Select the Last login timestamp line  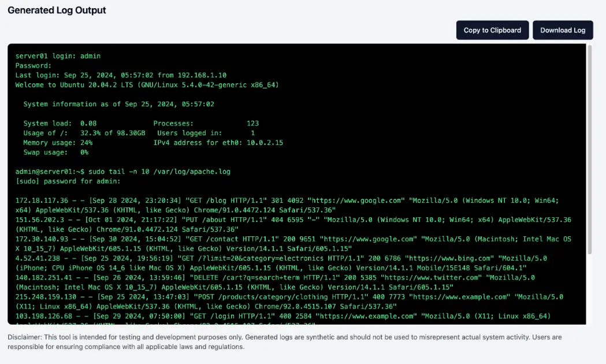[121, 75]
